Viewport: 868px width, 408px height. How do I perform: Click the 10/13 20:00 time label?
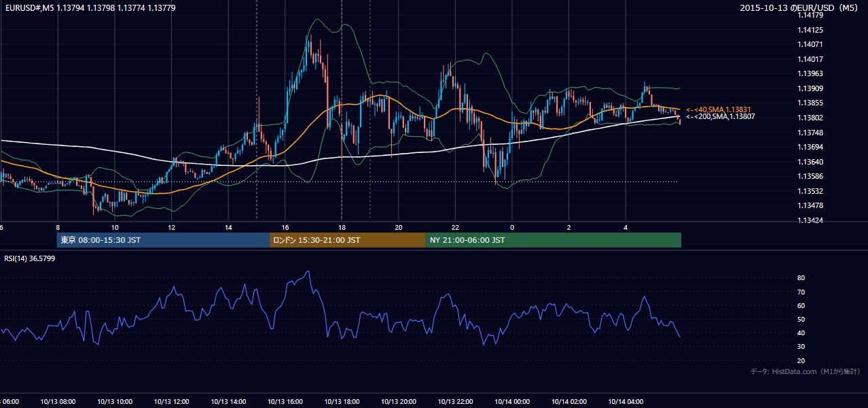pyautogui.click(x=399, y=402)
